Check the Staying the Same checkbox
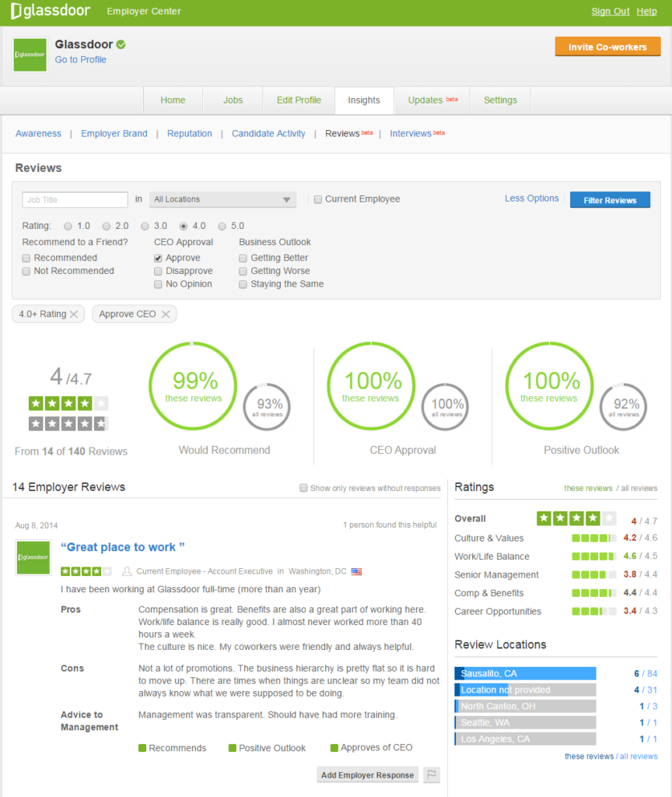 [x=243, y=284]
